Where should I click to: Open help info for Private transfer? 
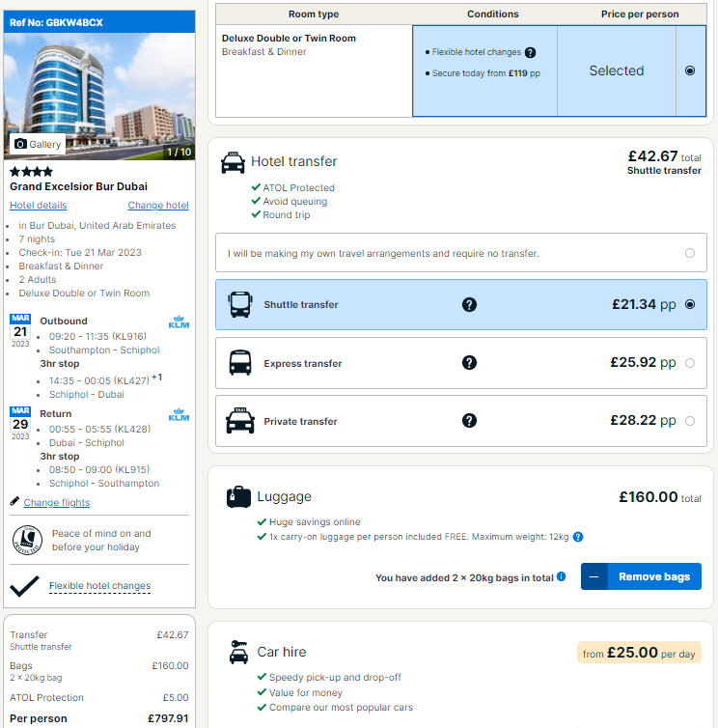point(469,421)
